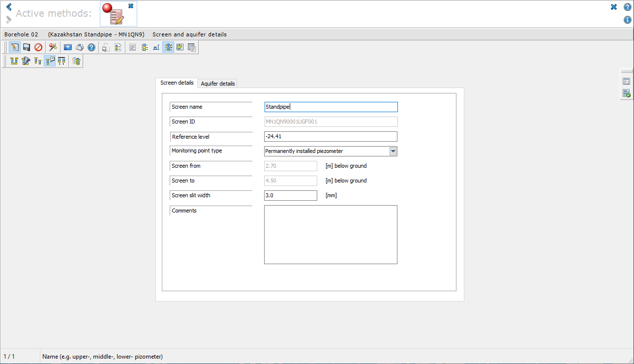
Task: Click the disabled Screen ID field
Action: pos(331,121)
